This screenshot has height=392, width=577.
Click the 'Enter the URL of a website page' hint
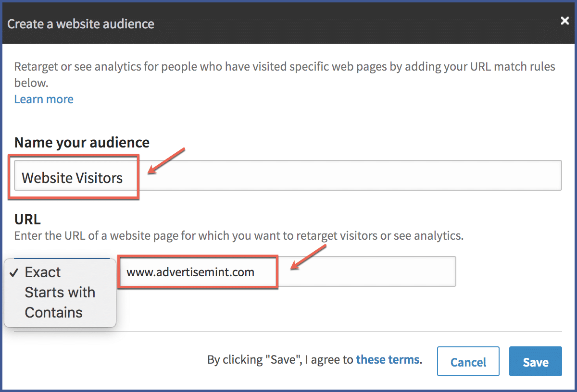pyautogui.click(x=238, y=236)
